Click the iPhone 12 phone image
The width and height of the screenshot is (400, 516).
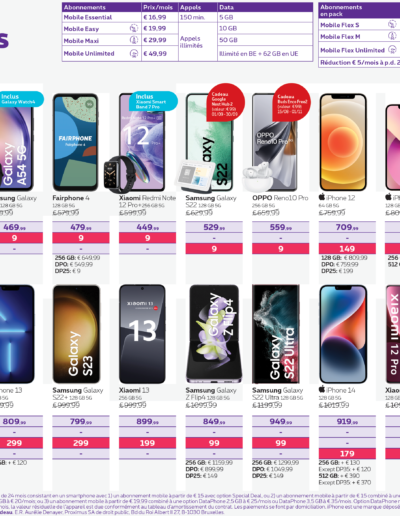click(343, 142)
